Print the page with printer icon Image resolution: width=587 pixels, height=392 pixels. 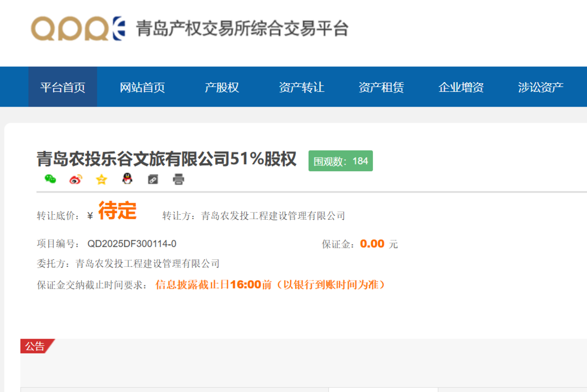point(178,179)
